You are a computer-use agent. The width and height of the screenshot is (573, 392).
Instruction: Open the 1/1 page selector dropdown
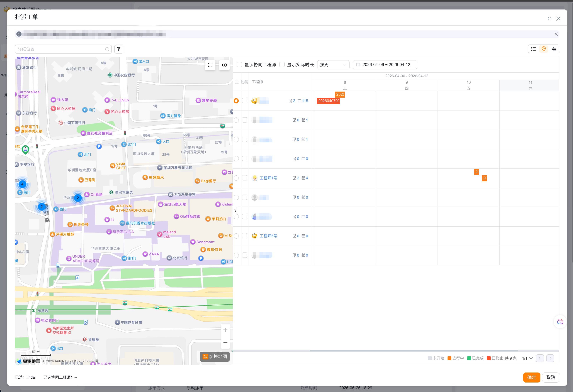pos(527,358)
